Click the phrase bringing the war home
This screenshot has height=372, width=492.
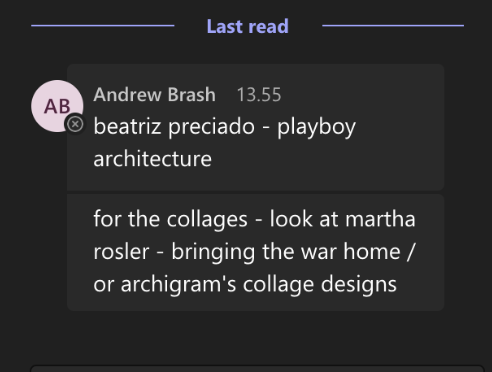[x=286, y=252]
